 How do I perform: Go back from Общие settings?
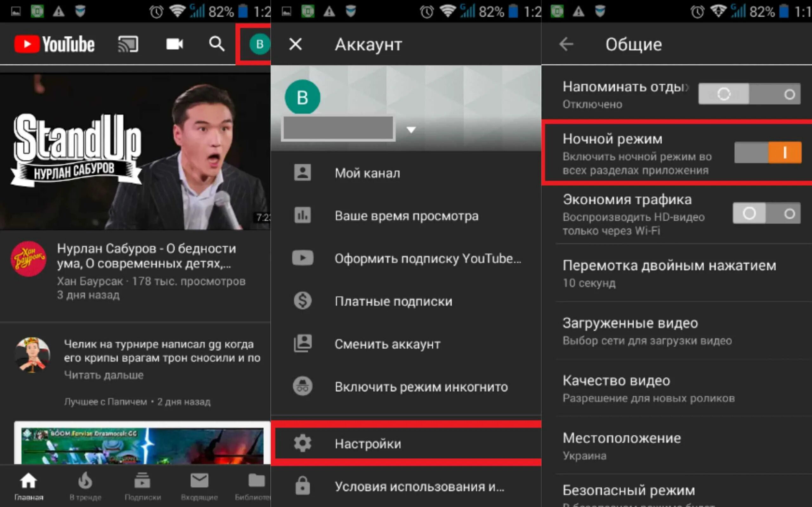[566, 44]
